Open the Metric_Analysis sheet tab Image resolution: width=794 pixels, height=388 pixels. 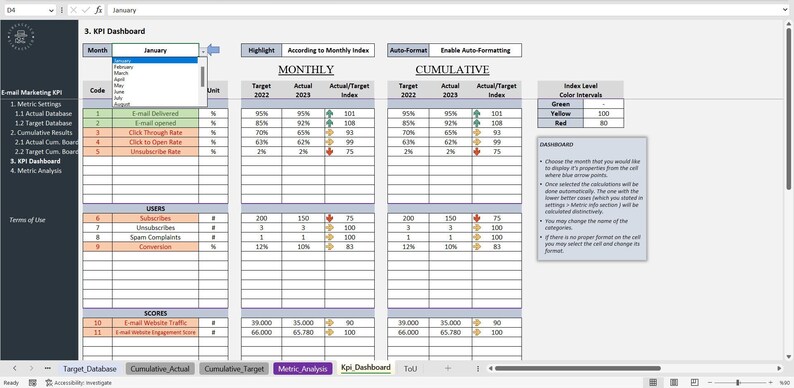pos(303,369)
